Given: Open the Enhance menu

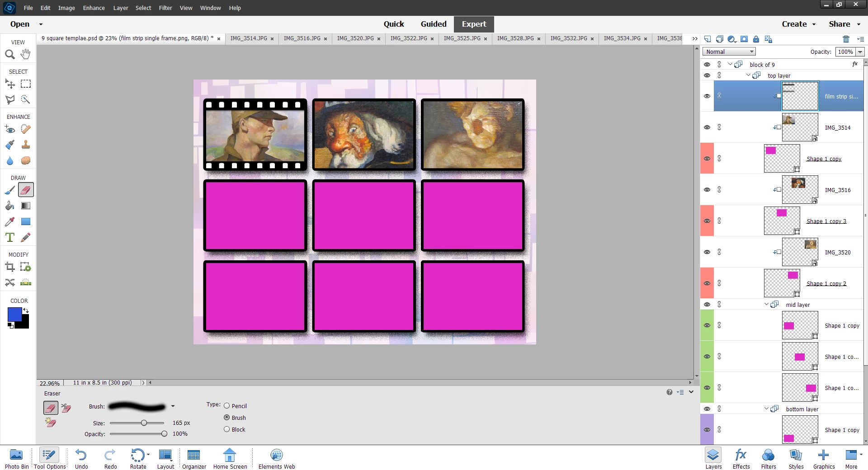Looking at the screenshot, I should (94, 8).
